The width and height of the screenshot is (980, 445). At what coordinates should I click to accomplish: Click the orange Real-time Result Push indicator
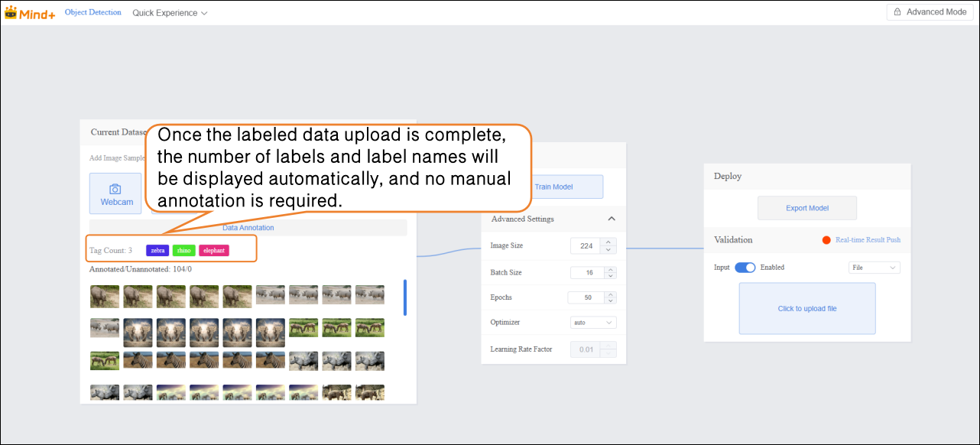826,240
